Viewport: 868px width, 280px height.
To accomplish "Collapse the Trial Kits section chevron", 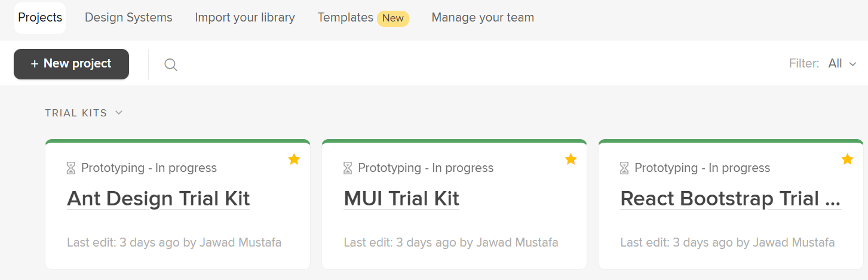I will point(119,113).
